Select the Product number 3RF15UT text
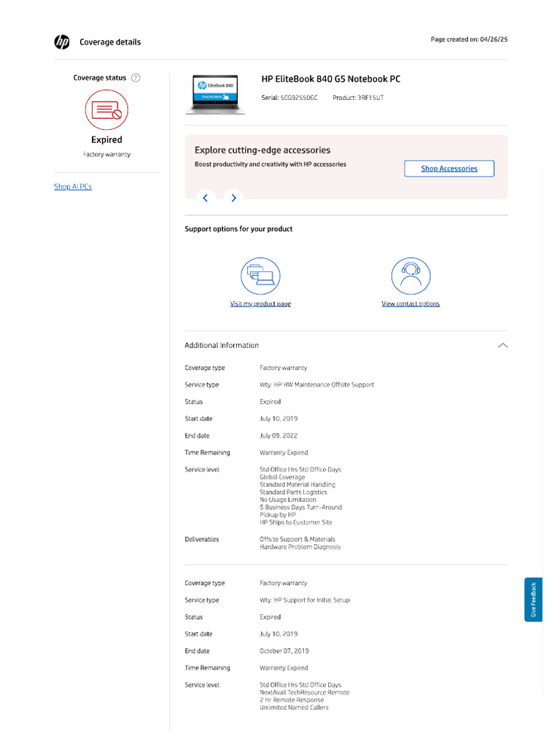560x747 pixels. 358,98
